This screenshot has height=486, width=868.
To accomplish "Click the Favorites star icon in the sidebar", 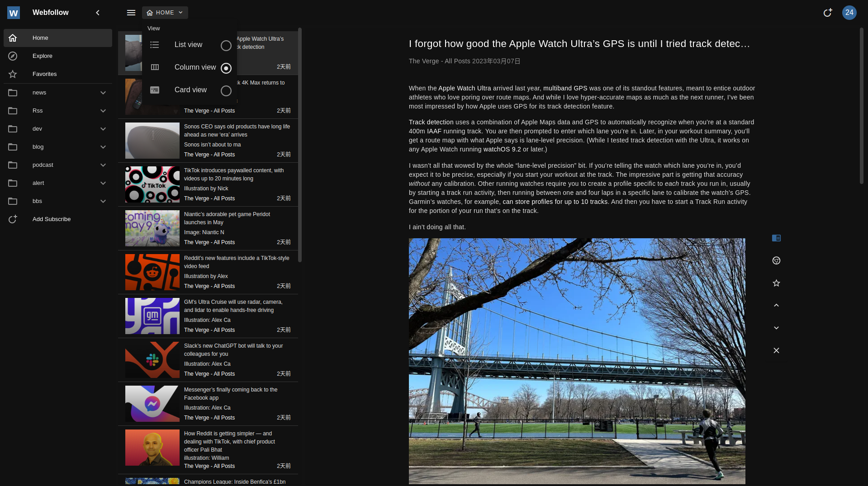I will point(13,74).
